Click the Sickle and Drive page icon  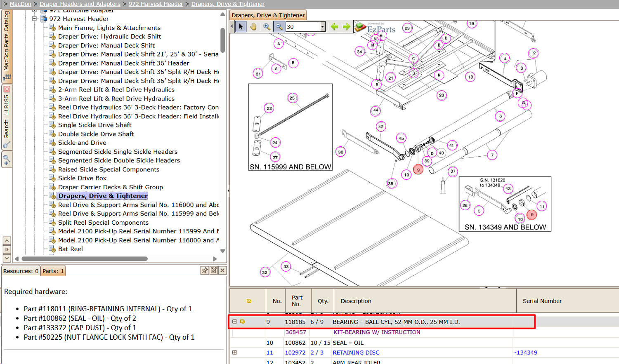pyautogui.click(x=52, y=143)
